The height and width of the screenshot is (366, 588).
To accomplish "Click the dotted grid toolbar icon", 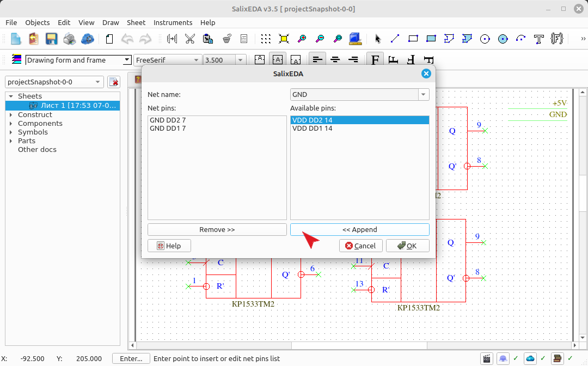I will [x=266, y=39].
